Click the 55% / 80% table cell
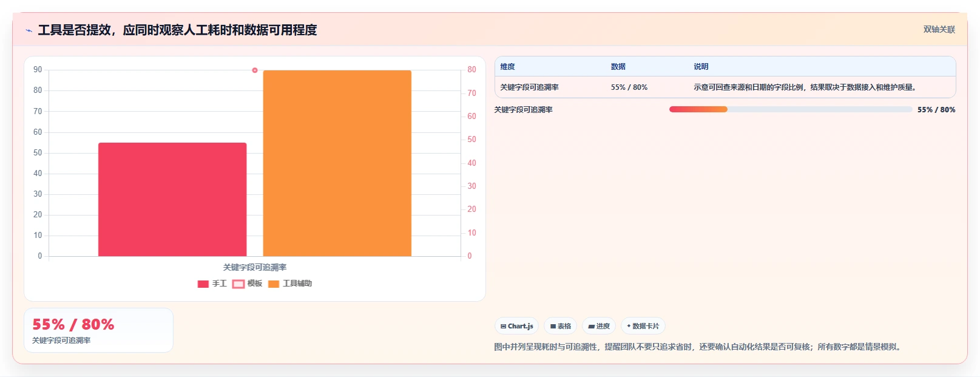Screen dimensions: 980x377 click(629, 87)
